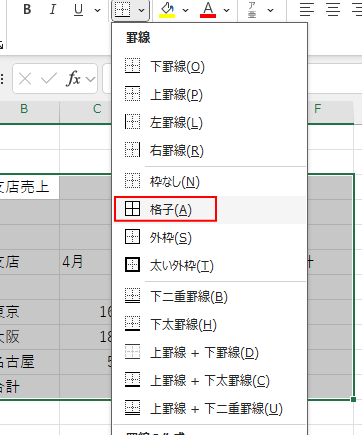362x435 pixels.
Task: Open the font color dropdown arrow
Action: click(227, 10)
